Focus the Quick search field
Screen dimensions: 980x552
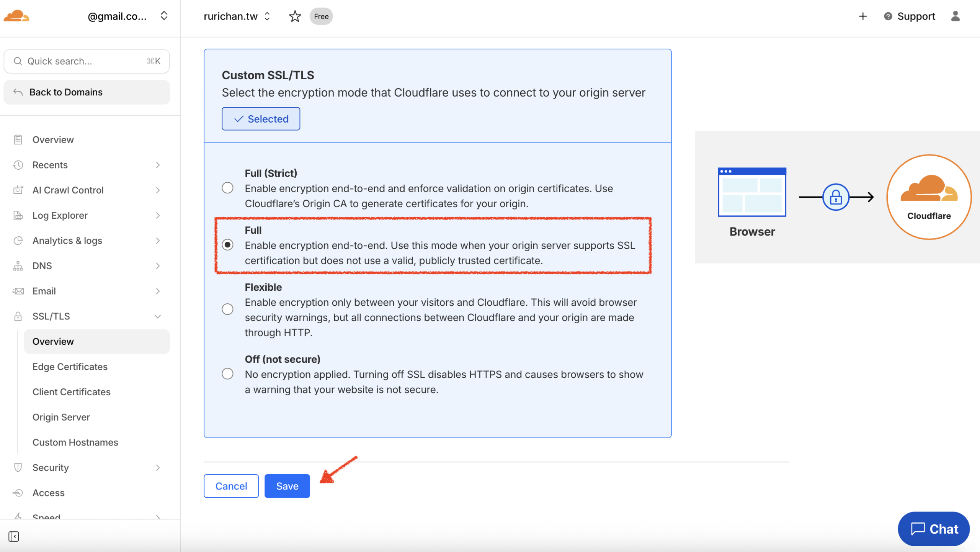pos(87,61)
